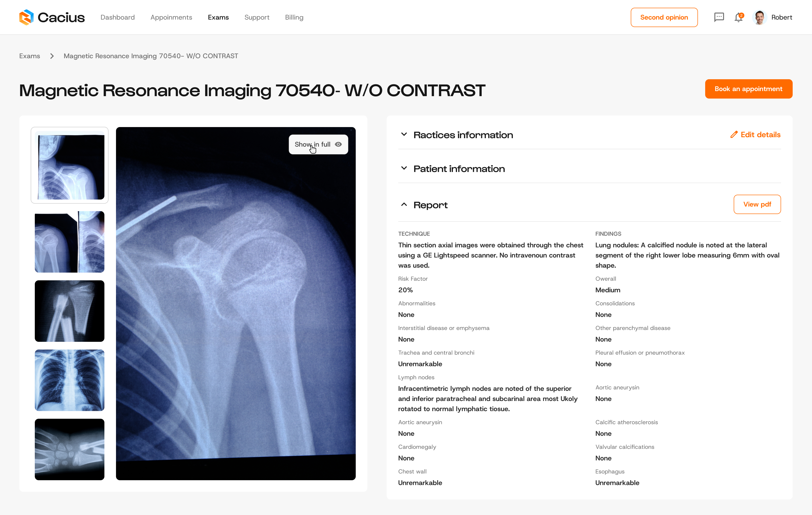Go to the Dashboard menu item
The width and height of the screenshot is (812, 515).
117,17
